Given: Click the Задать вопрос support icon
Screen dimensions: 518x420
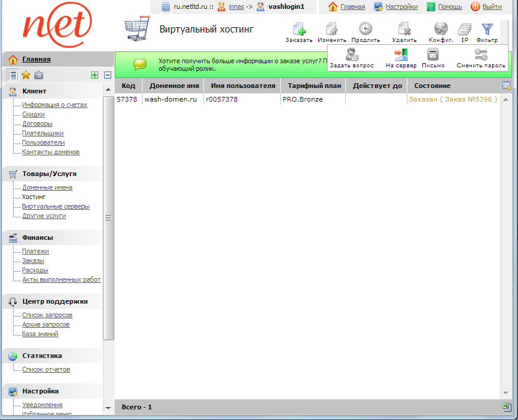Looking at the screenshot, I should point(351,53).
